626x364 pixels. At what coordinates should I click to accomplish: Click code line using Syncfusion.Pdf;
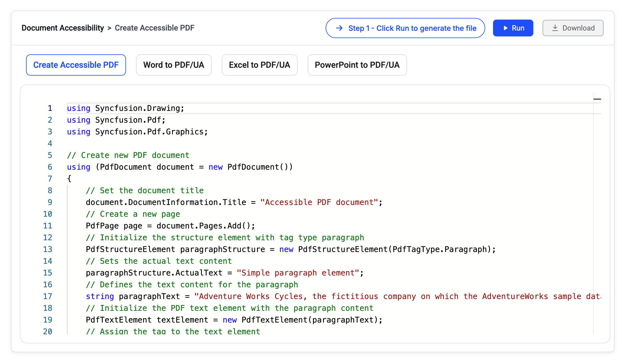tap(116, 120)
